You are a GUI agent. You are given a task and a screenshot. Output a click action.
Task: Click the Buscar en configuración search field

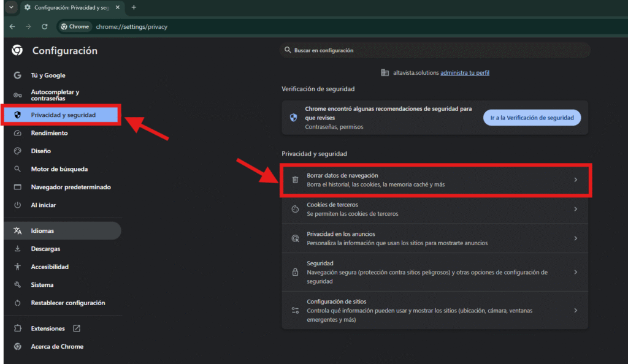435,50
